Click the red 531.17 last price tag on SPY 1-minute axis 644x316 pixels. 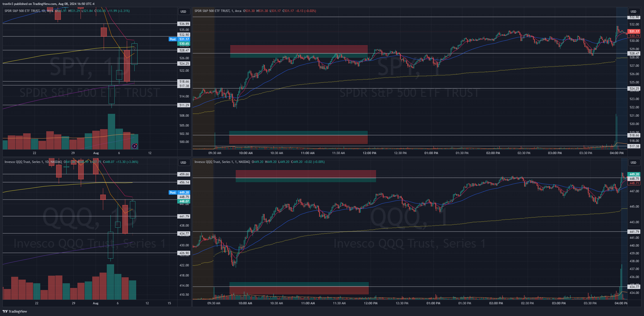634,31
